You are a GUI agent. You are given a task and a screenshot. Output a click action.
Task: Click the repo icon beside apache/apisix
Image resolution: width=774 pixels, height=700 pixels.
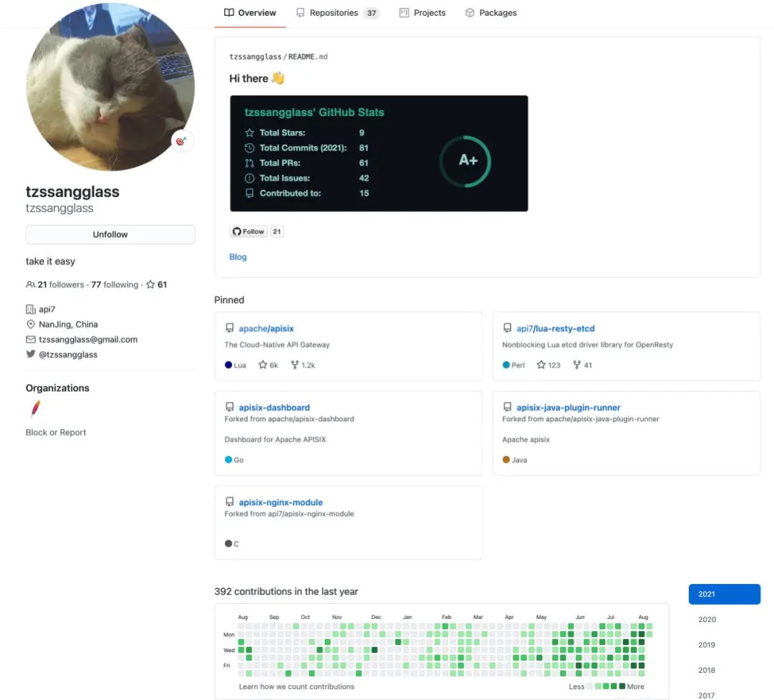pyautogui.click(x=229, y=328)
